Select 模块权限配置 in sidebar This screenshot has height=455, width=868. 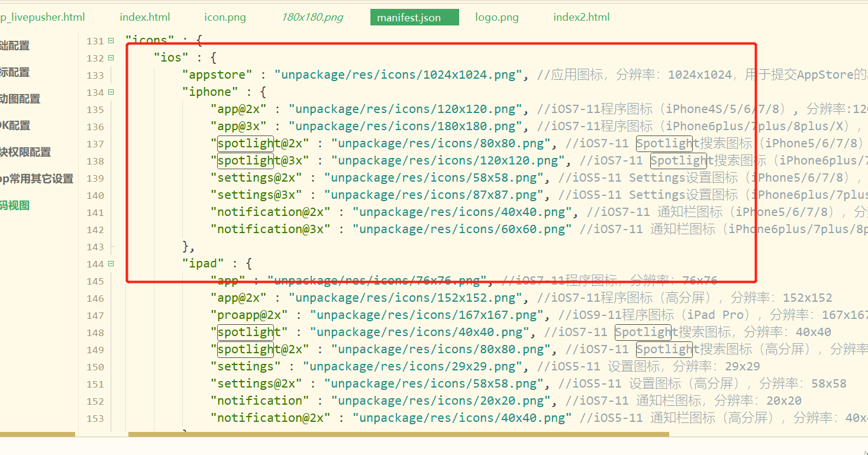tap(25, 152)
